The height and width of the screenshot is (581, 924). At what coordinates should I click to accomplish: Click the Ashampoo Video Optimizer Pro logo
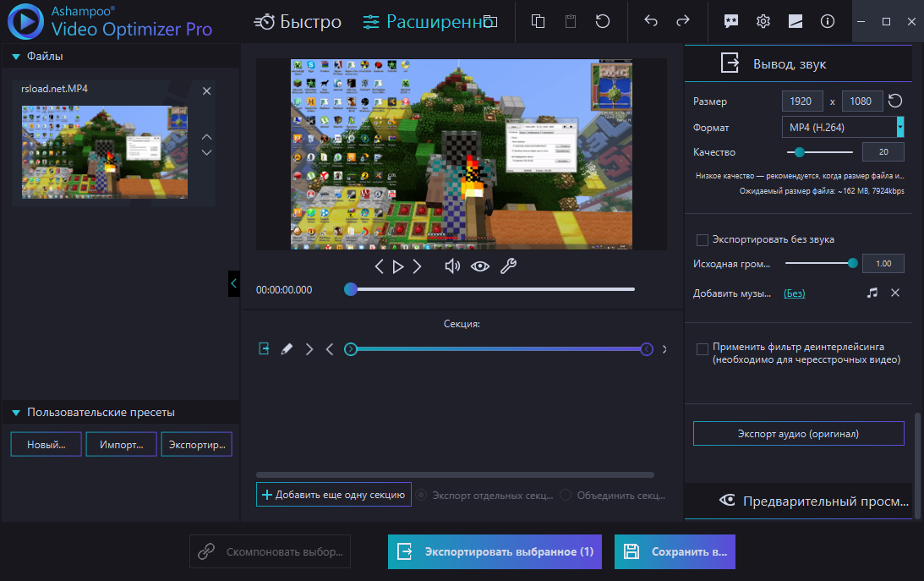(x=110, y=22)
